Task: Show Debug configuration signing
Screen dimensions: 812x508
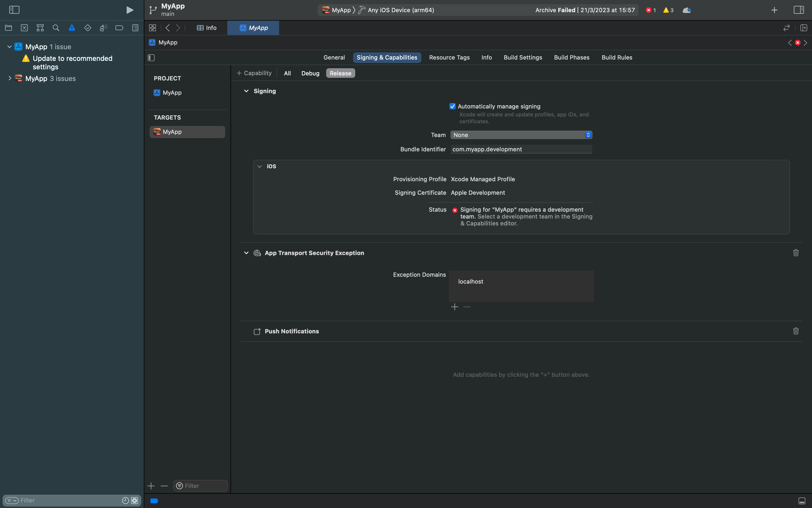Action: click(310, 73)
